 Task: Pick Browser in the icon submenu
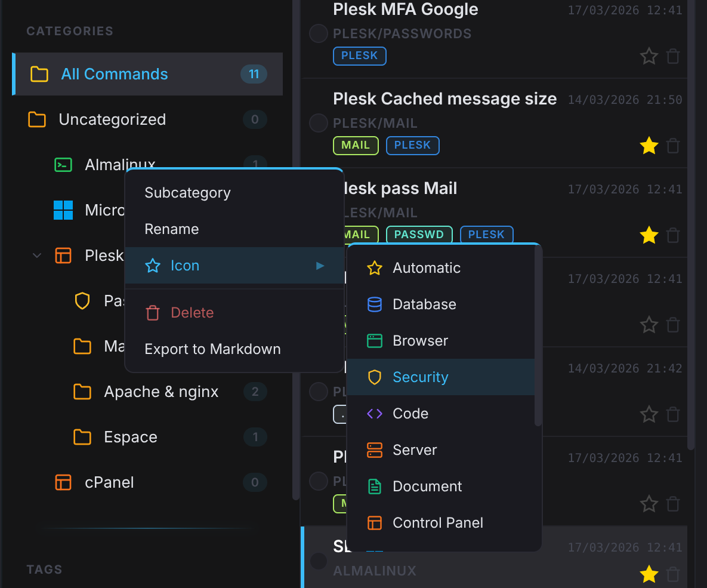[x=440, y=341]
